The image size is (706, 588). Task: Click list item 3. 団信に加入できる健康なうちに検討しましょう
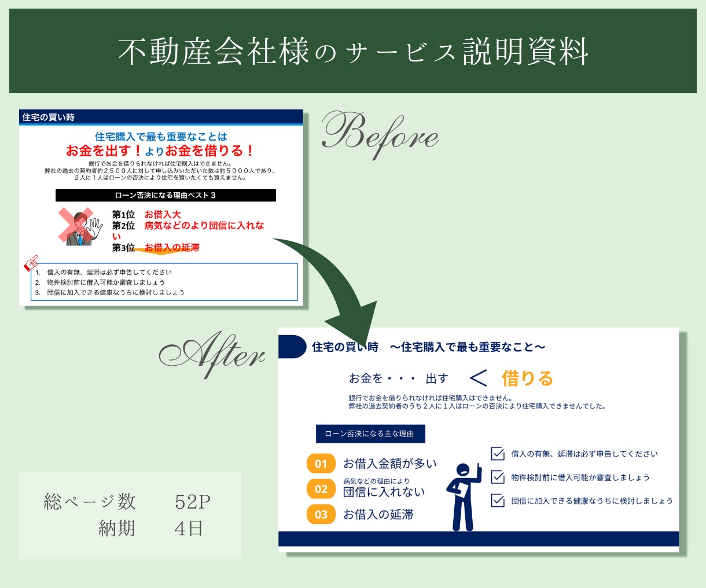pyautogui.click(x=109, y=292)
